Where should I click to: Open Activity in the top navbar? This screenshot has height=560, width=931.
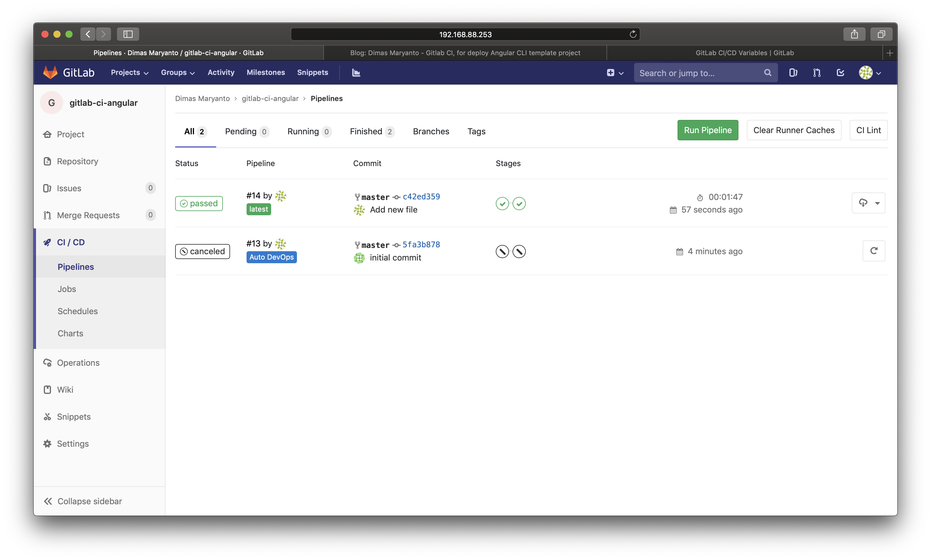(x=221, y=73)
